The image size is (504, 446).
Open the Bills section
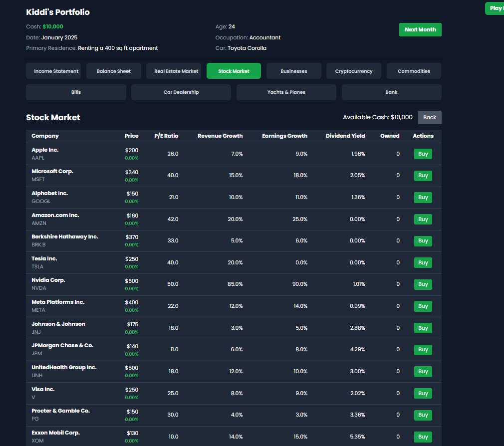tap(76, 92)
